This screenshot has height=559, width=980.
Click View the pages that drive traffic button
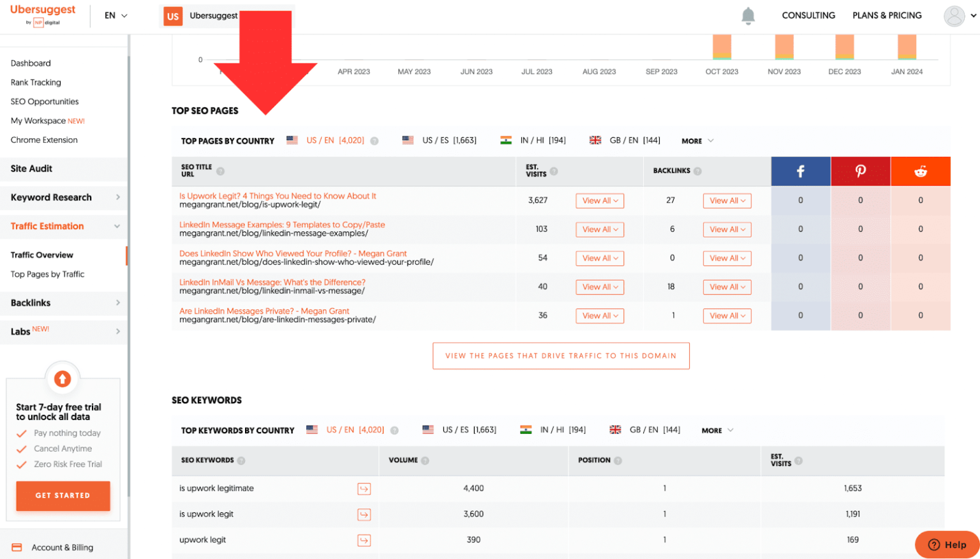561,356
